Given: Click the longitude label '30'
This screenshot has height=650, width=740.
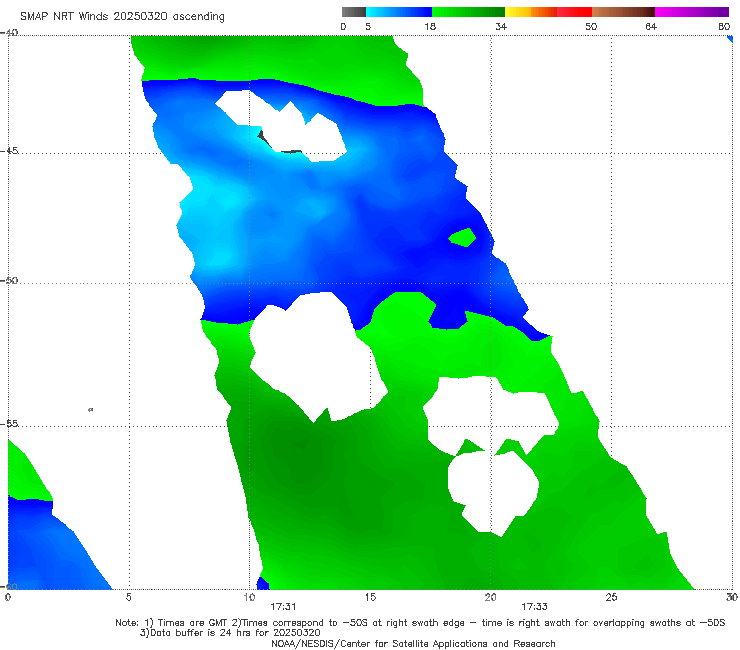Looking at the screenshot, I should coord(732,597).
